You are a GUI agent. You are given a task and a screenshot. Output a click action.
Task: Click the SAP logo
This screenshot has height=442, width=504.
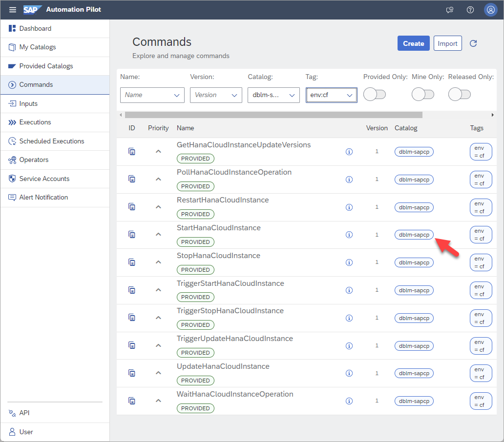[x=32, y=10]
